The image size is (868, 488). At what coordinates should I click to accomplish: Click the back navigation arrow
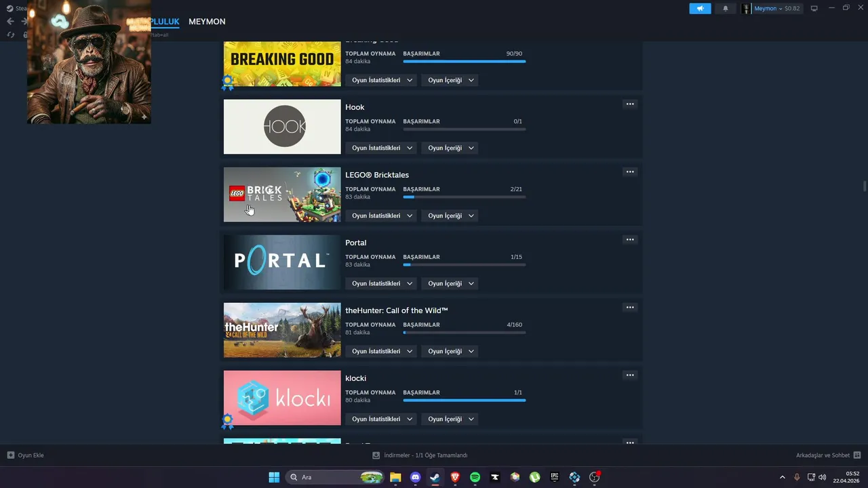pyautogui.click(x=10, y=21)
